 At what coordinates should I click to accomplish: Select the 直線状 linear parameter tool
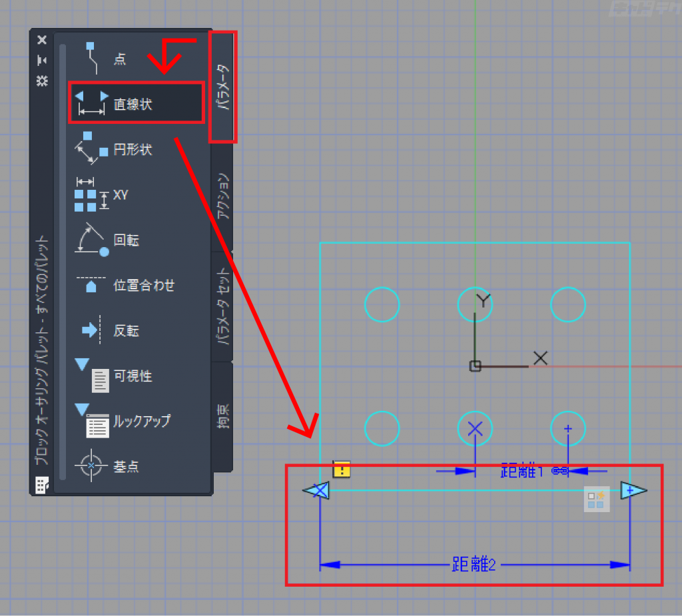[136, 103]
